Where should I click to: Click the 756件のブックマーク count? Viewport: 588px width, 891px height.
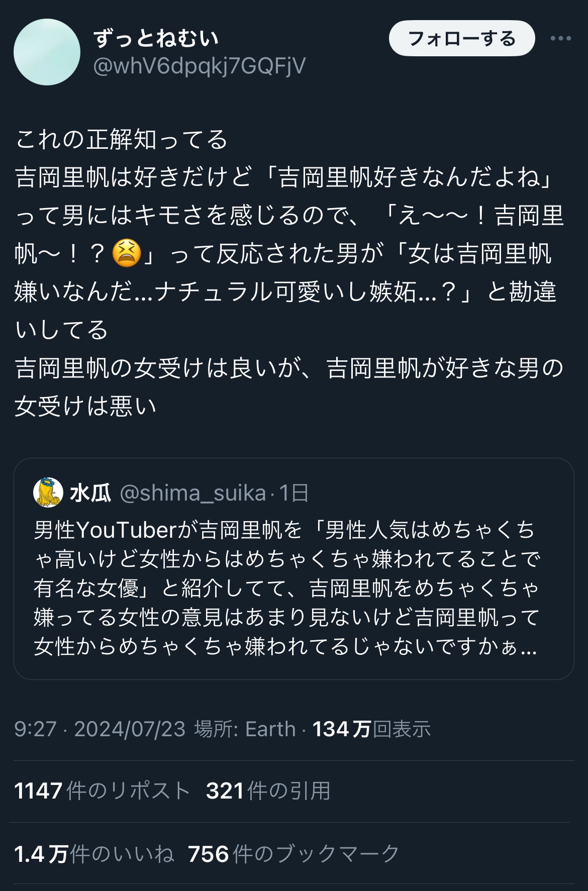point(293,854)
